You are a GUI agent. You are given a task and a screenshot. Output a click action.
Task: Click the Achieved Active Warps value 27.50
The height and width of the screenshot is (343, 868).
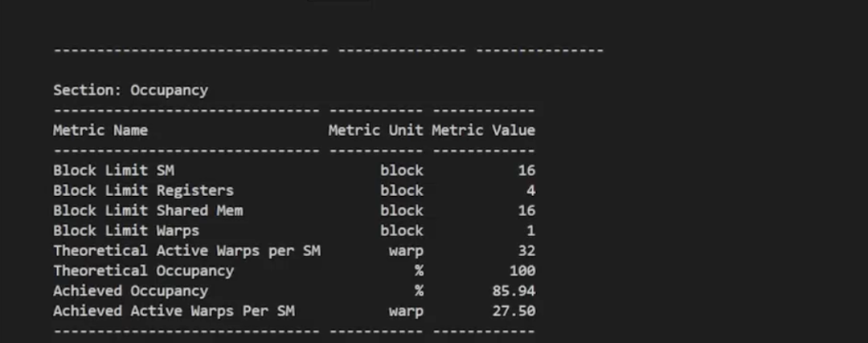coord(514,310)
